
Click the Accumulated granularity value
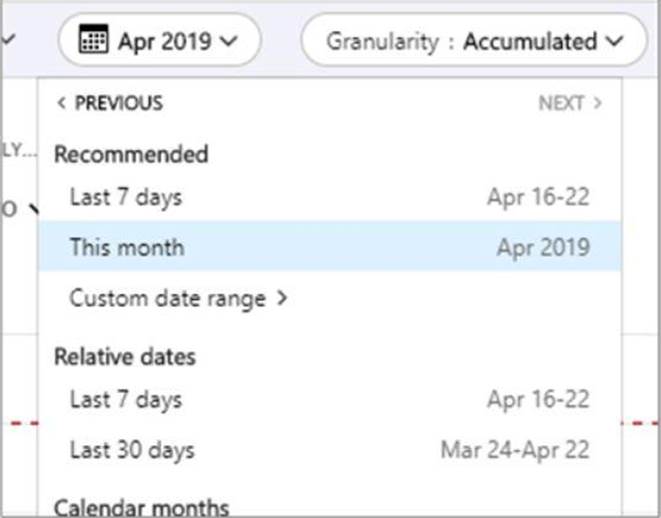pos(529,41)
